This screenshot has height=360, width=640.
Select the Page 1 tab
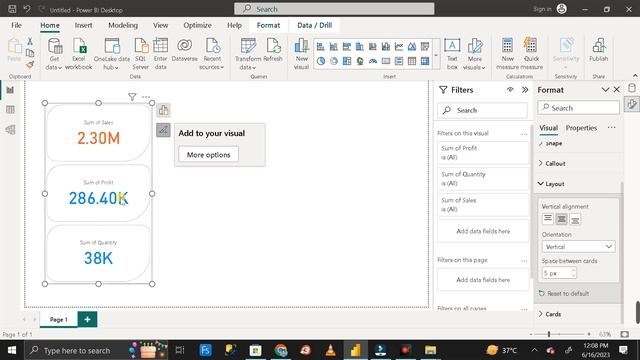(59, 320)
